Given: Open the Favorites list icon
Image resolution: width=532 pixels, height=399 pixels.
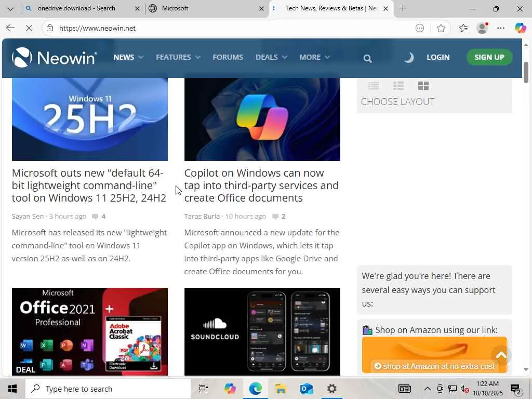Looking at the screenshot, I should click(463, 28).
